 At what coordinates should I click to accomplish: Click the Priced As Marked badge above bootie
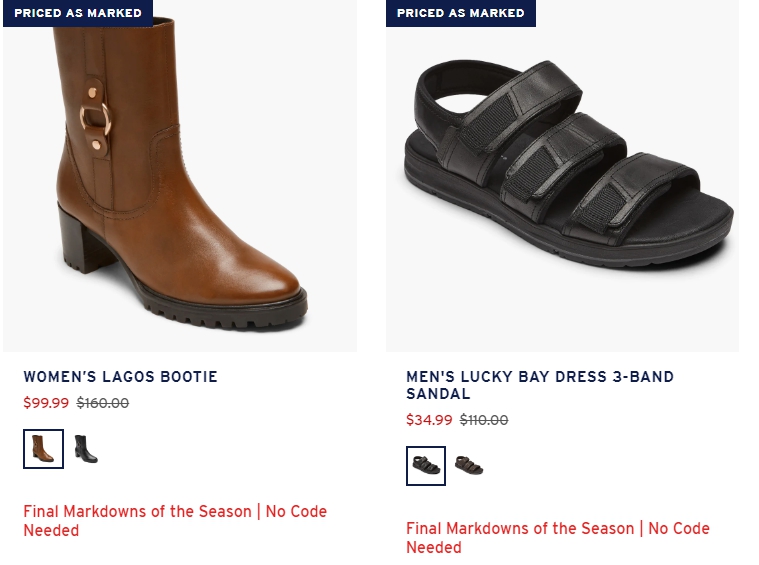tap(78, 13)
